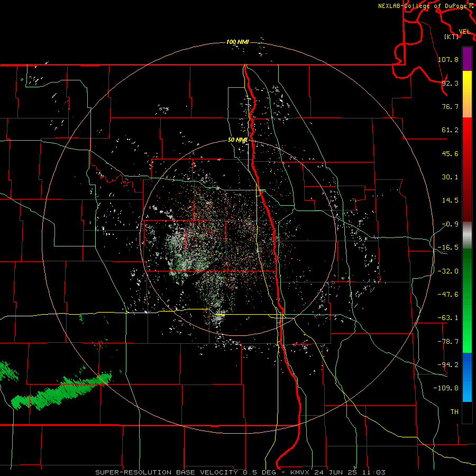Click the product title caption at bottom
The height and width of the screenshot is (476, 476).
coord(241,472)
